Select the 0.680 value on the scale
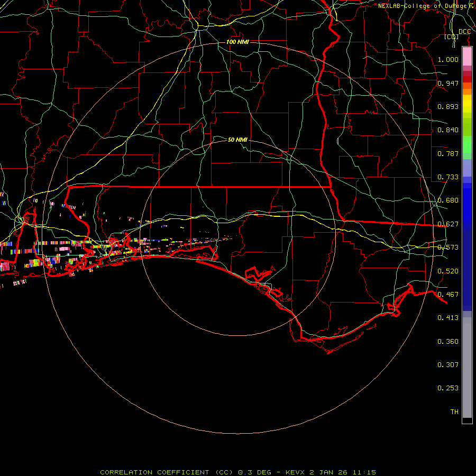The image size is (476, 476). point(448,200)
